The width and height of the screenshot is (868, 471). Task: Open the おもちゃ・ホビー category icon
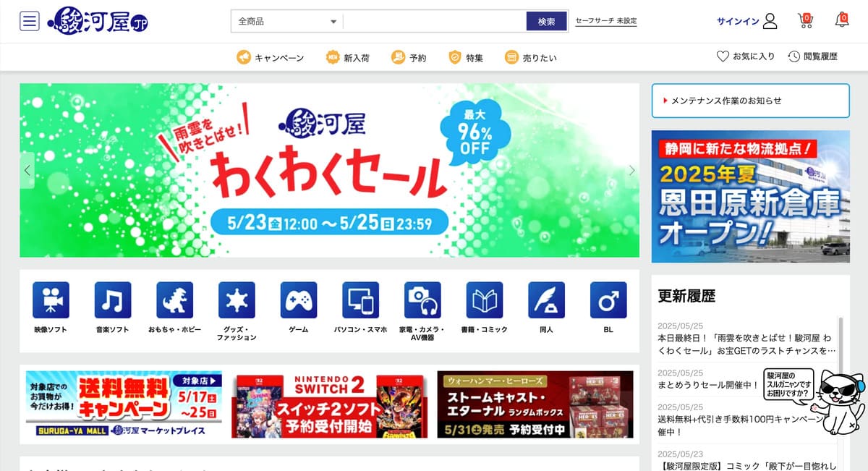coord(175,300)
